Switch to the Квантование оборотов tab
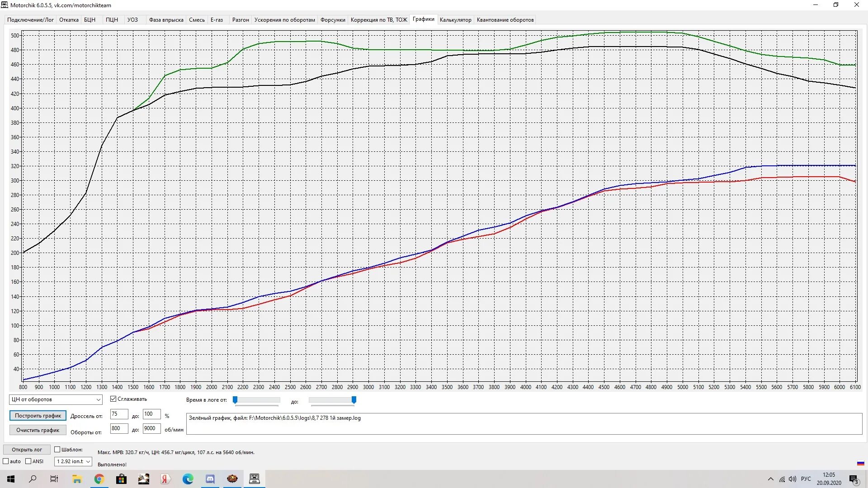Image resolution: width=868 pixels, height=488 pixels. [505, 20]
